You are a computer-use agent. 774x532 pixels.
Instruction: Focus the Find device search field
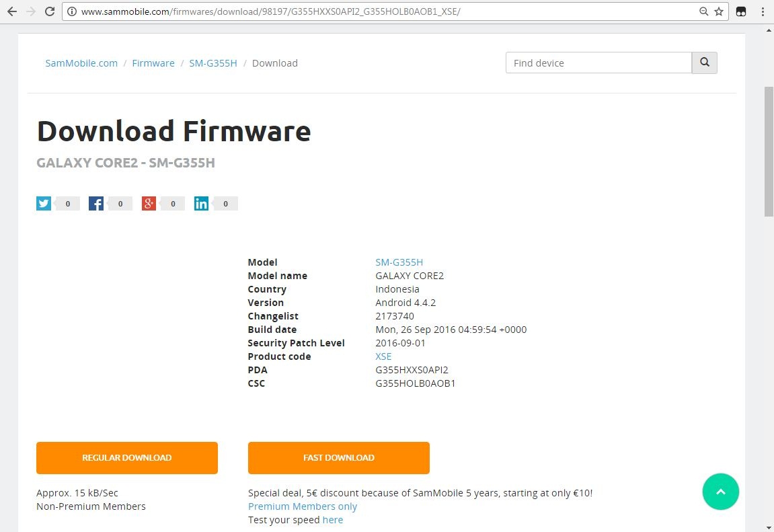pos(598,63)
